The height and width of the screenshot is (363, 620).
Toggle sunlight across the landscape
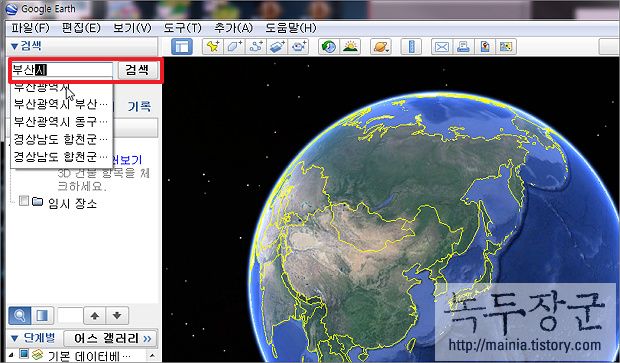click(350, 47)
